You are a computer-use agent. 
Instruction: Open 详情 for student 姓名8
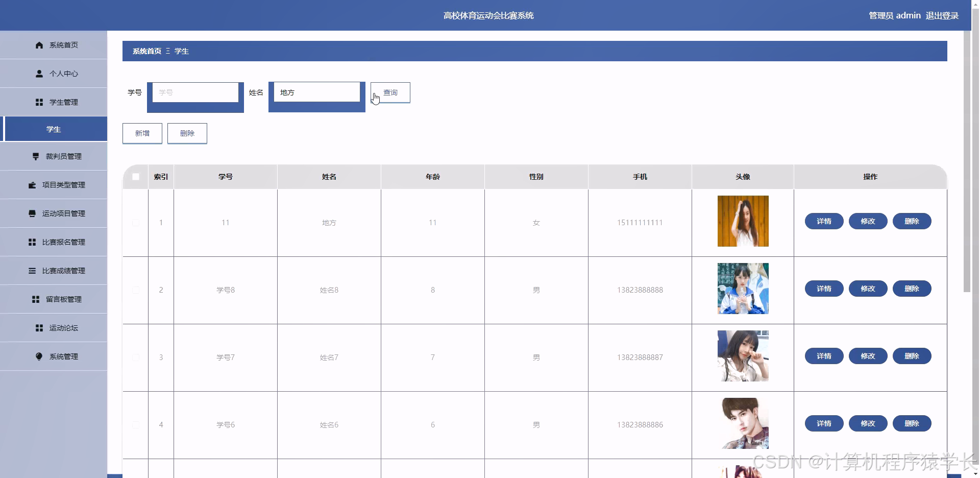[x=824, y=289]
